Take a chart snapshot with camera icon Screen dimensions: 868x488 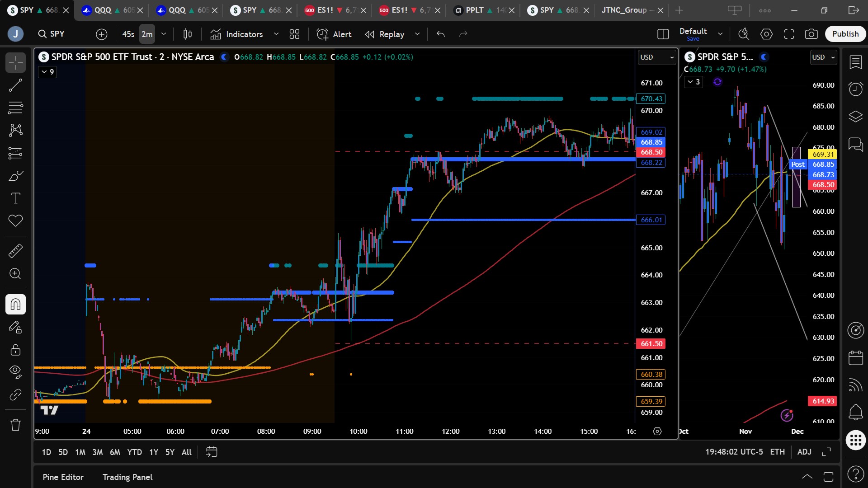tap(811, 34)
